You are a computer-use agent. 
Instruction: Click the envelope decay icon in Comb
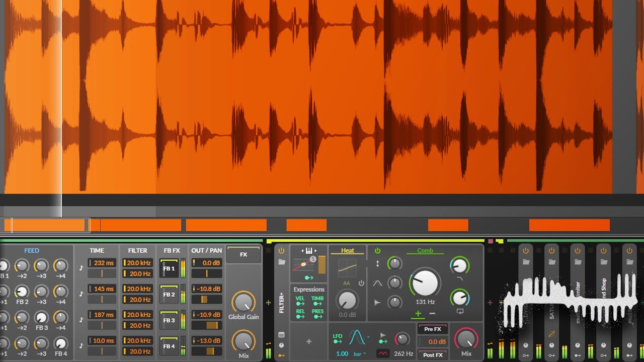(x=378, y=302)
